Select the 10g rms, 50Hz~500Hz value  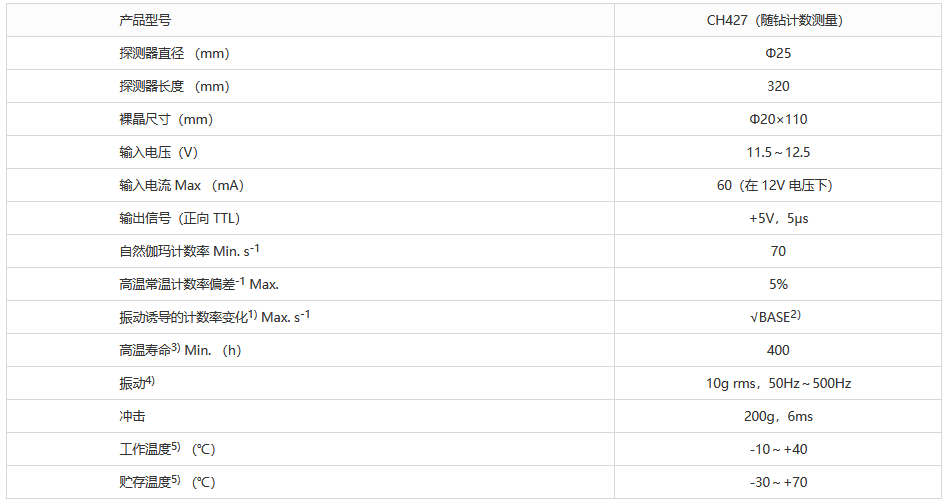[x=777, y=383]
